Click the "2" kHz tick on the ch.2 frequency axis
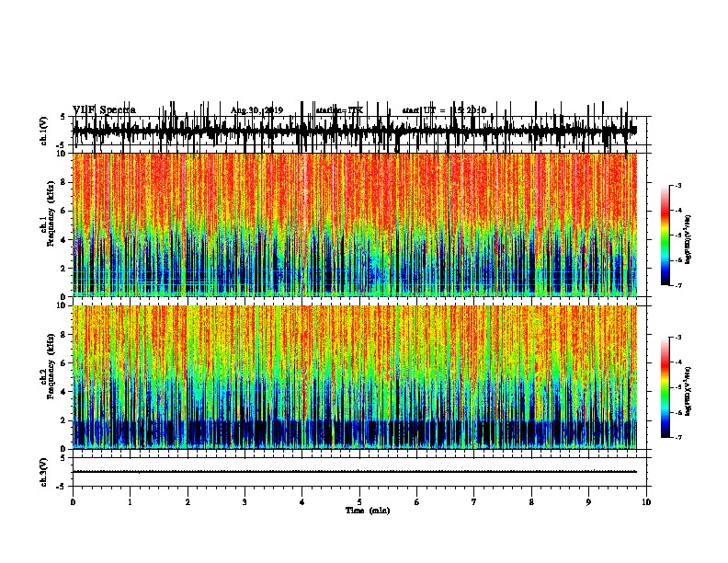The height and width of the screenshot is (563, 728). coord(64,420)
